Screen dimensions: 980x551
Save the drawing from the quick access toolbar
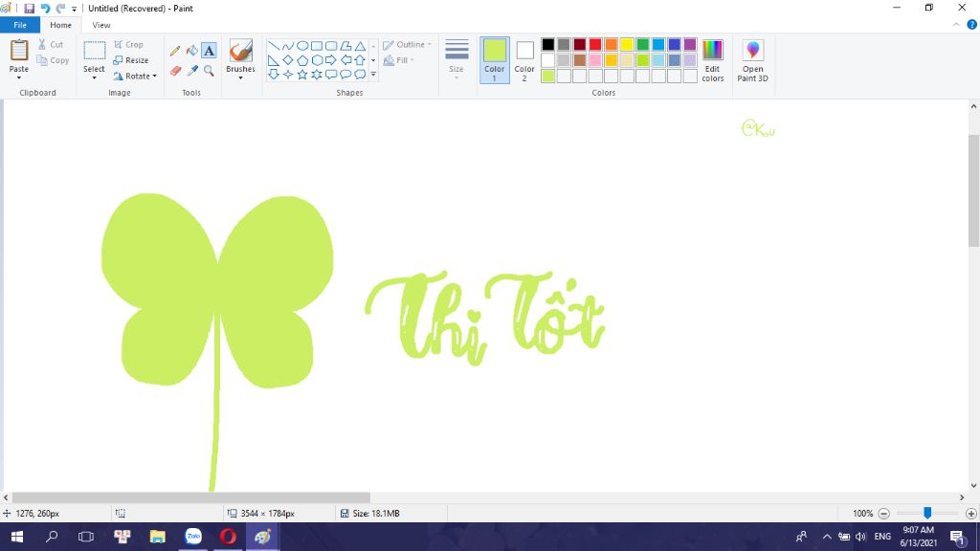pyautogui.click(x=29, y=8)
